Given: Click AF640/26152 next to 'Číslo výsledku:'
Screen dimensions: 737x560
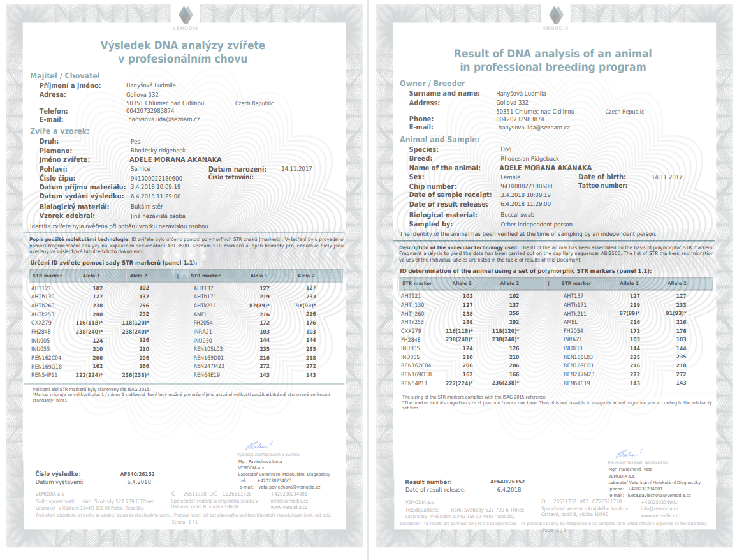Looking at the screenshot, I should 137,474.
